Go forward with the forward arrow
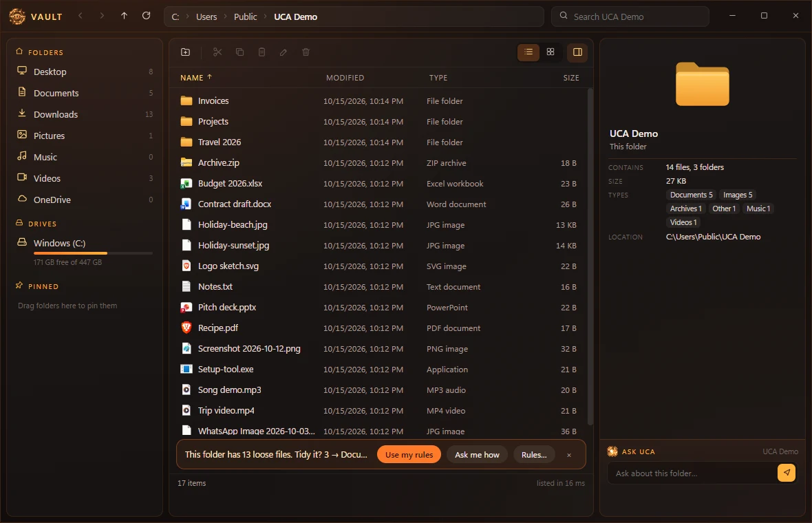 (x=102, y=16)
